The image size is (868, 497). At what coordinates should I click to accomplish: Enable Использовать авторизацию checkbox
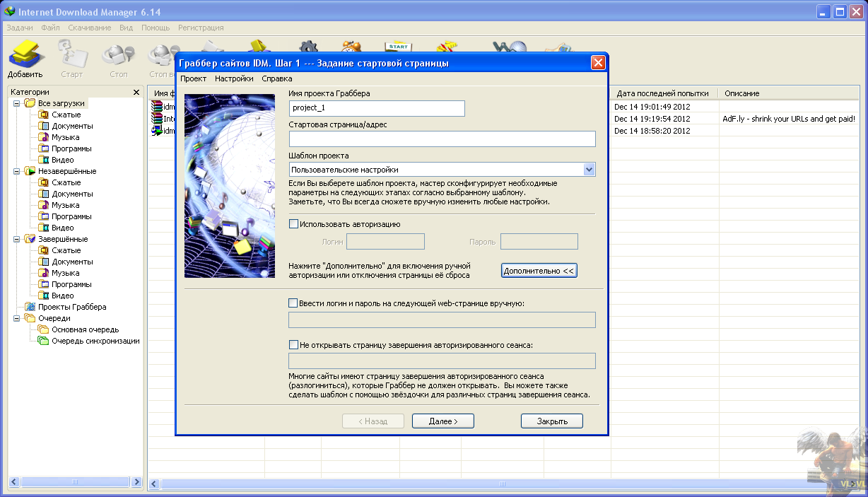coord(293,224)
